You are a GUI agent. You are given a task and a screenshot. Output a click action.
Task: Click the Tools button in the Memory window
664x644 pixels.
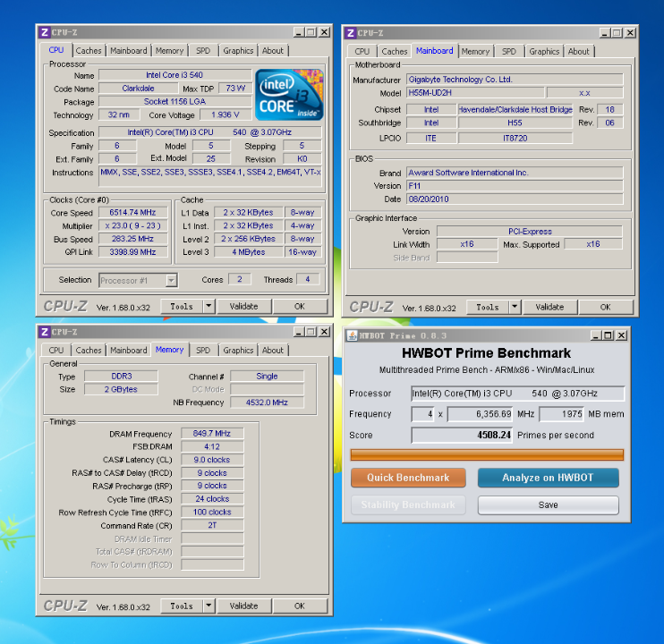pyautogui.click(x=182, y=606)
